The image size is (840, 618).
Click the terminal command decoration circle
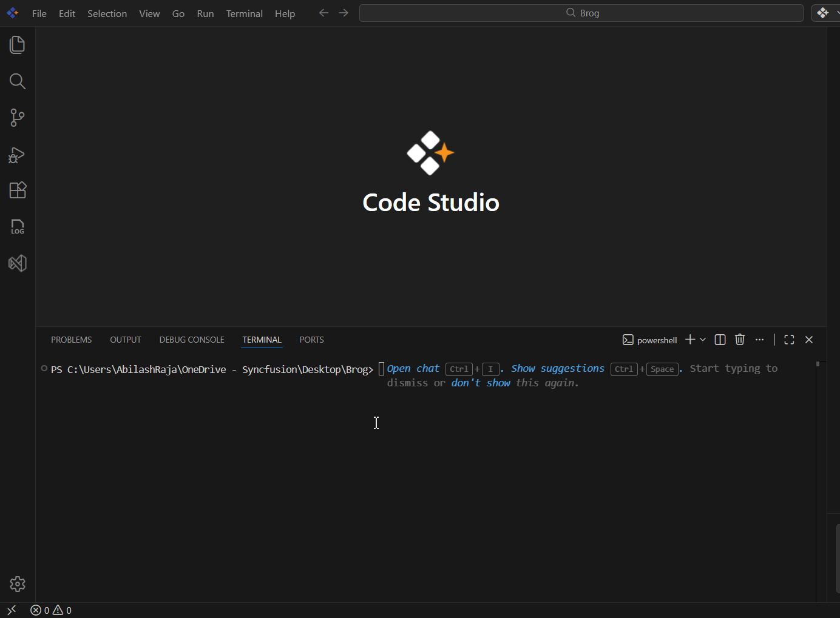pyautogui.click(x=44, y=368)
